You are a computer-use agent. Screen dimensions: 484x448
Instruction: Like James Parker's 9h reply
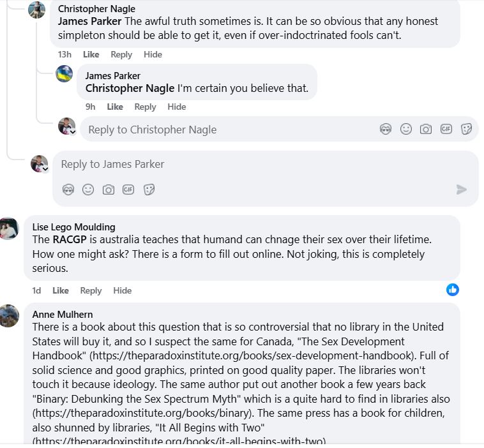point(115,107)
